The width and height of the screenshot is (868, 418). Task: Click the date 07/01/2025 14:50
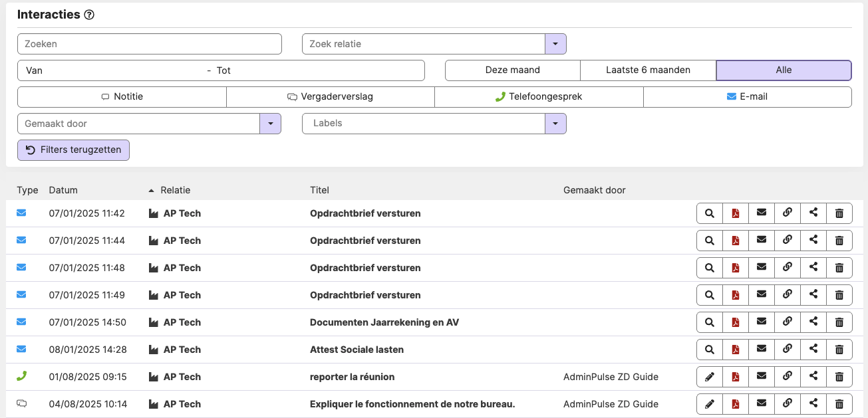(88, 322)
